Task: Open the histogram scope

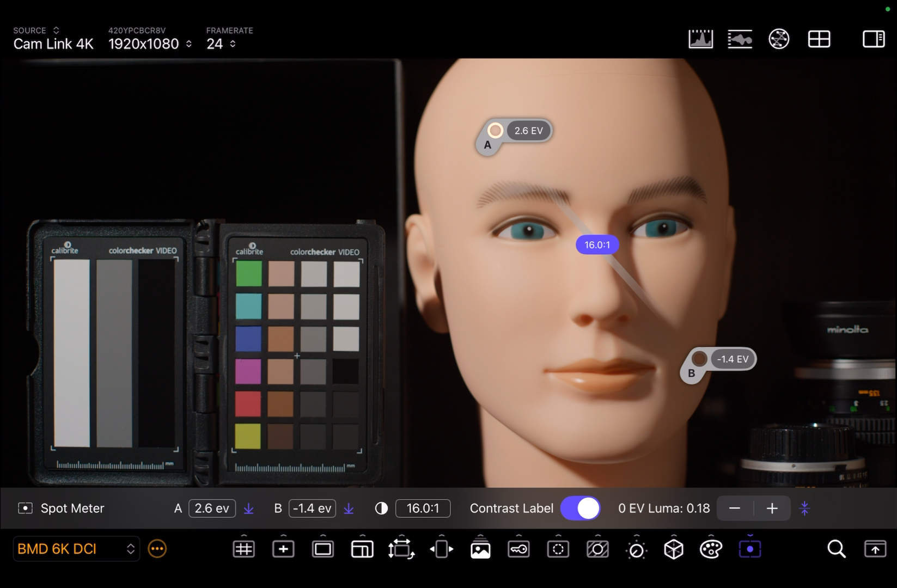Action: (700, 39)
